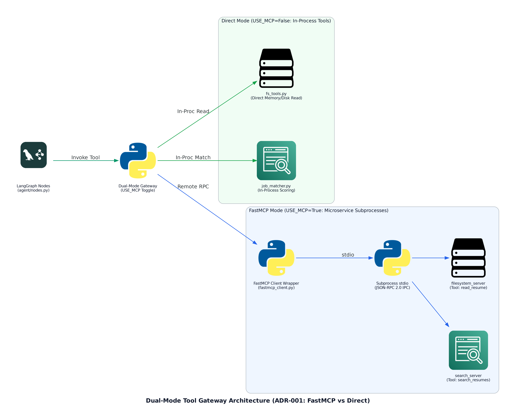Select the job_matcher.py search icon
516x420 pixels.
(276, 161)
